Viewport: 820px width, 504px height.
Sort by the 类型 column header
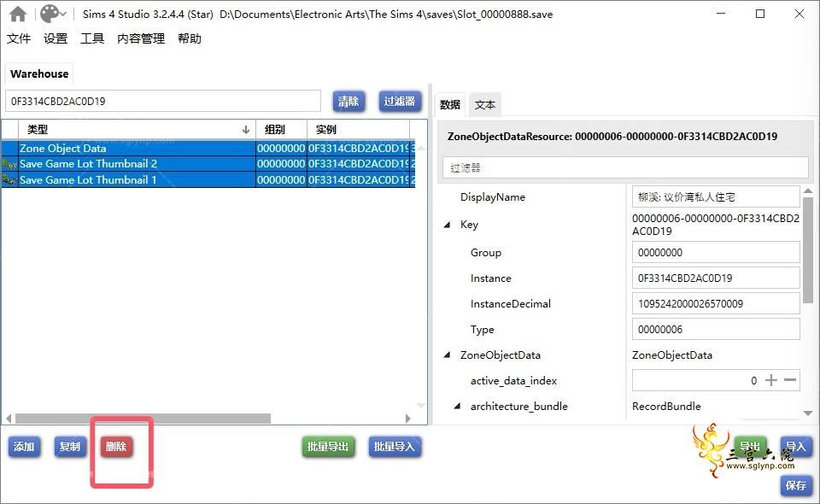(137, 129)
